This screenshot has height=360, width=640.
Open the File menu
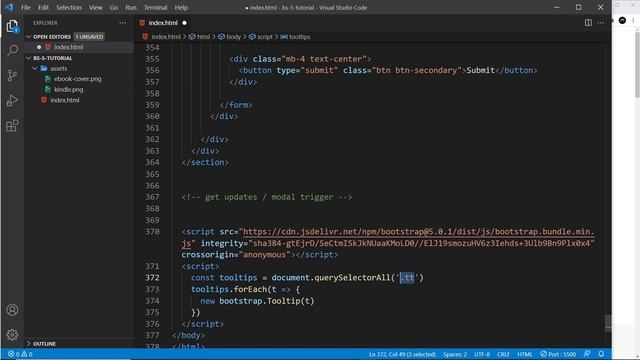[x=26, y=7]
